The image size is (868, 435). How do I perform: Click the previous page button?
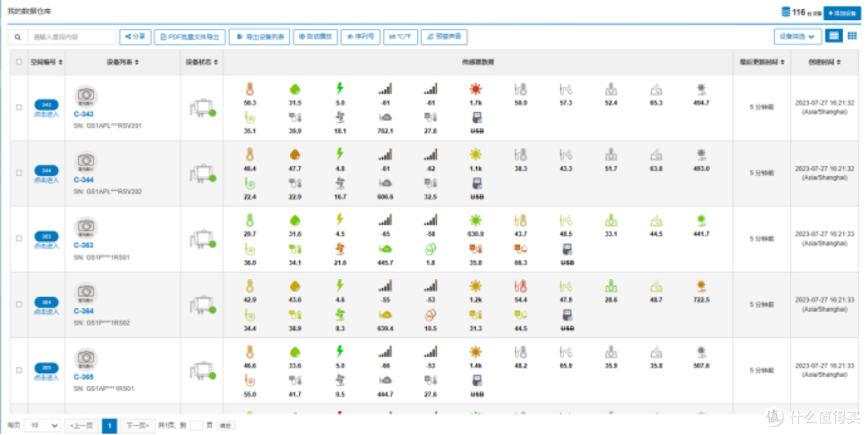point(81,425)
